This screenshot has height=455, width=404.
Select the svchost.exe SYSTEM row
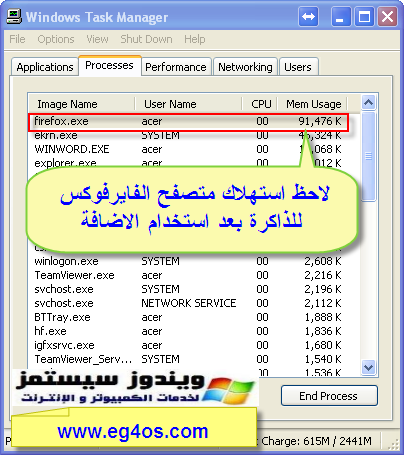click(x=188, y=289)
